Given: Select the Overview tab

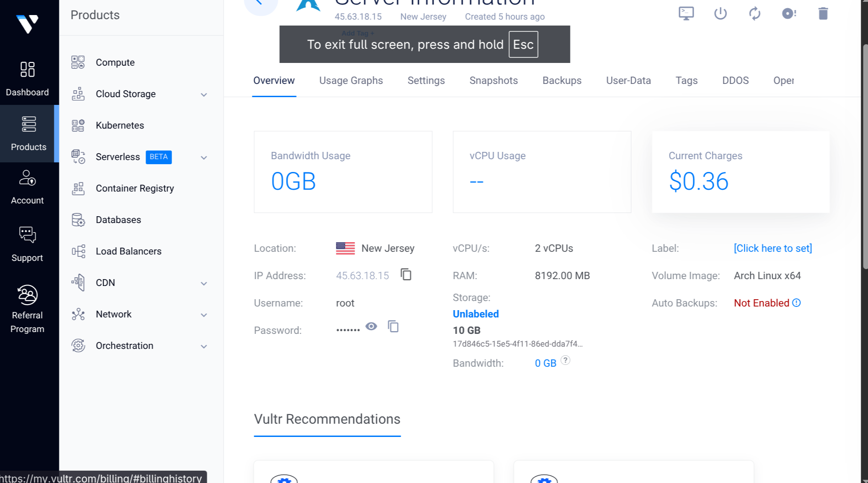Looking at the screenshot, I should pos(274,81).
